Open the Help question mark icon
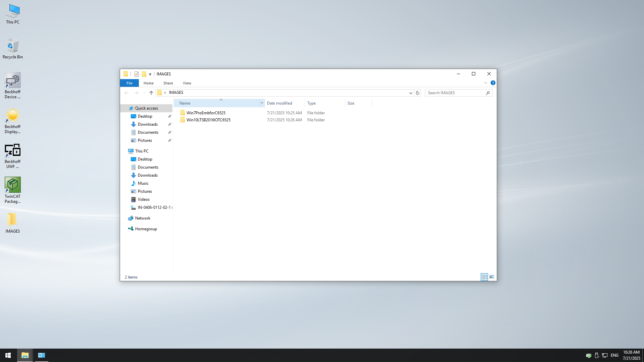The height and width of the screenshot is (362, 644). pos(493,83)
